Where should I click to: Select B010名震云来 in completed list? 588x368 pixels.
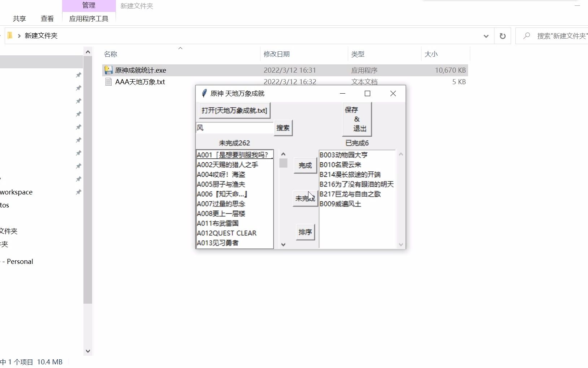tap(357, 164)
